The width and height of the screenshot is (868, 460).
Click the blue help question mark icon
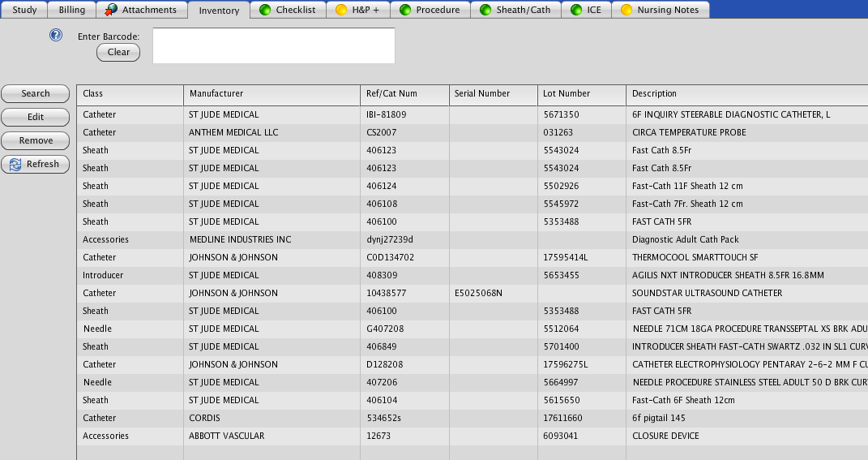click(x=56, y=36)
